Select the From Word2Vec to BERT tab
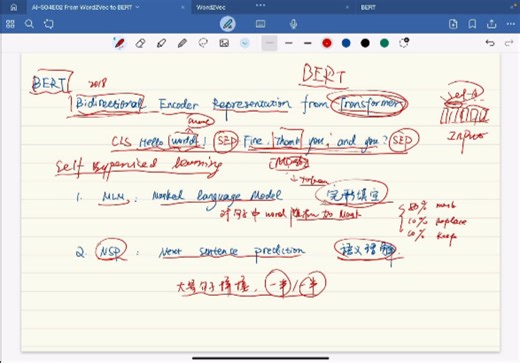Viewport: 520px width, 363px height. [82, 7]
